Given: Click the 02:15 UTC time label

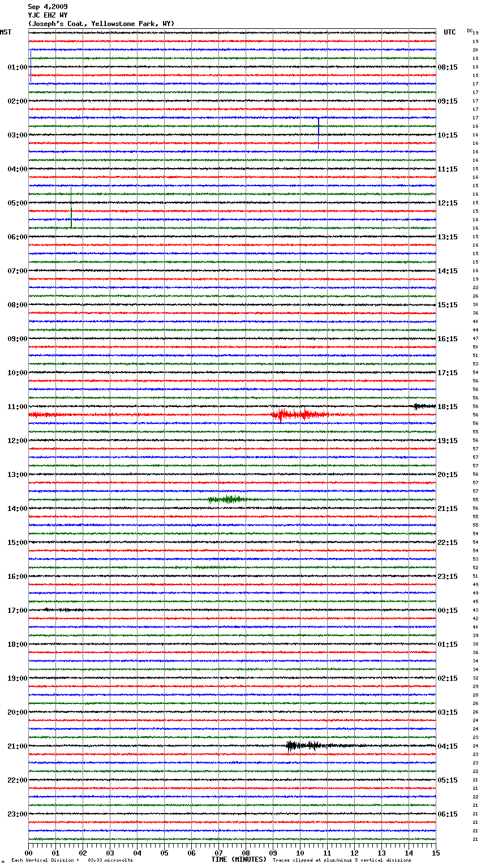Looking at the screenshot, I should pyautogui.click(x=448, y=678).
